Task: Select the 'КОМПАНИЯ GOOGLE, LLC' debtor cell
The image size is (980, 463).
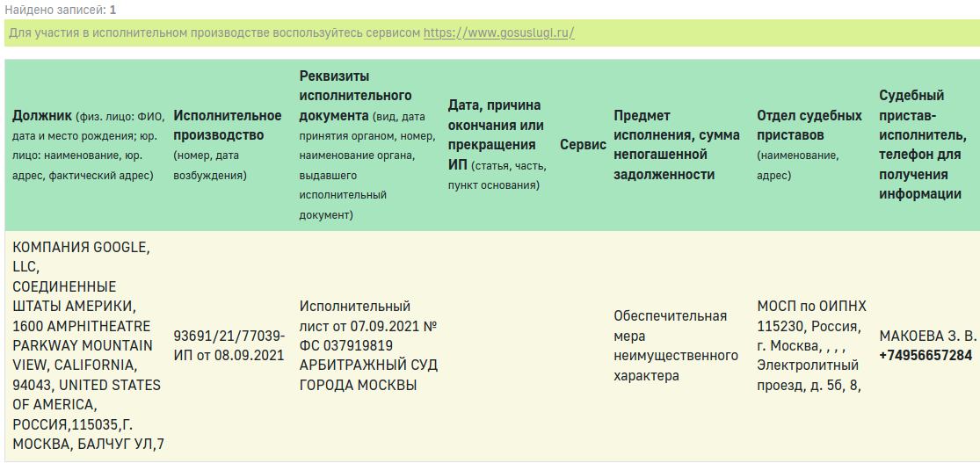Action: tap(88, 345)
